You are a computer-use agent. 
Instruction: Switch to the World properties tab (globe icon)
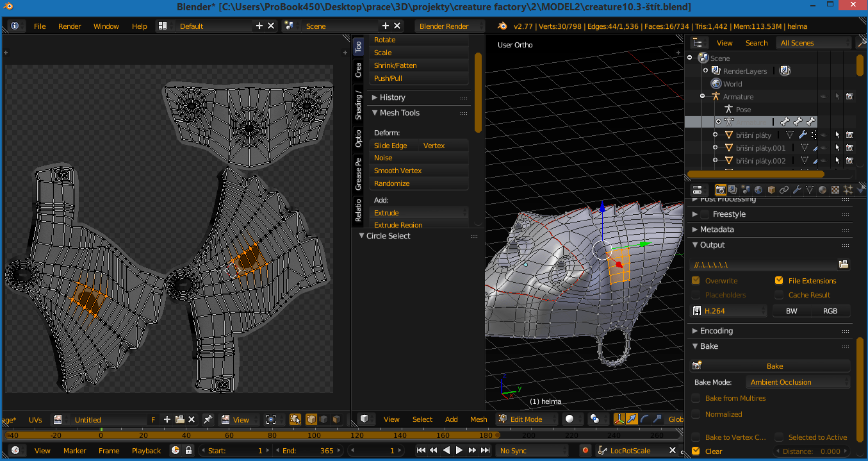tap(760, 190)
